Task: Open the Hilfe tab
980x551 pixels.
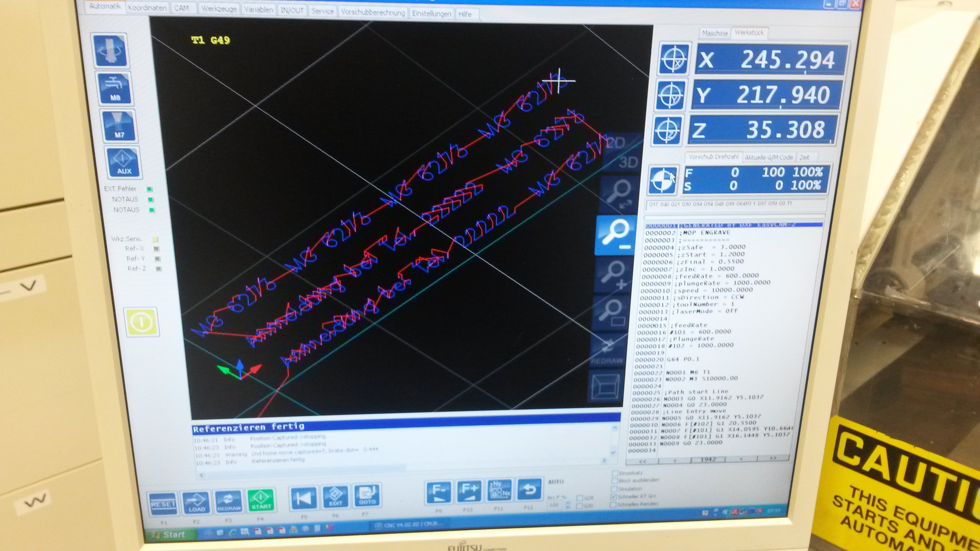Action: (465, 14)
